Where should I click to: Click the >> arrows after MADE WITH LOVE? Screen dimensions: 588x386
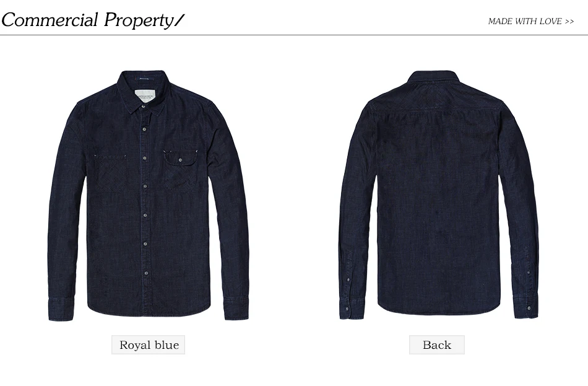point(569,22)
